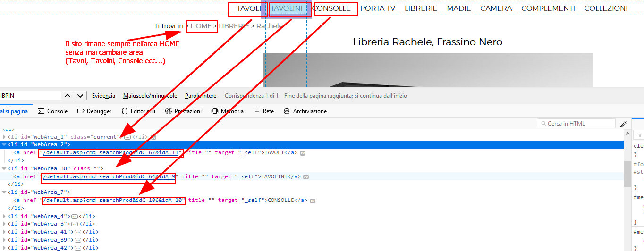Click 'Libreria Rachele, Frassino Nero' heading

pos(427,42)
